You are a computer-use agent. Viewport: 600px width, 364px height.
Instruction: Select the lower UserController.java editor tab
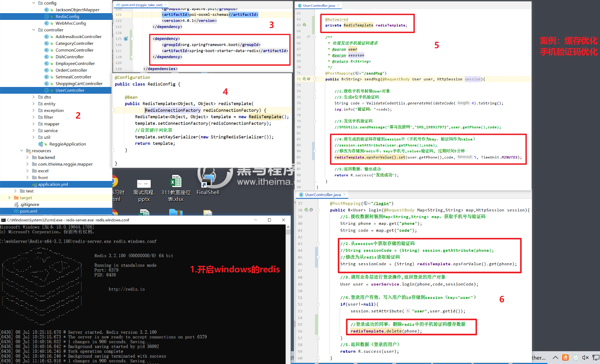point(323,195)
